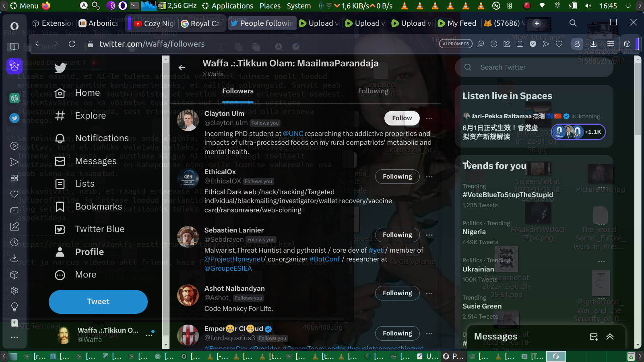
Task: Open Downloads icon in Opera sidebar
Action: click(x=14, y=258)
